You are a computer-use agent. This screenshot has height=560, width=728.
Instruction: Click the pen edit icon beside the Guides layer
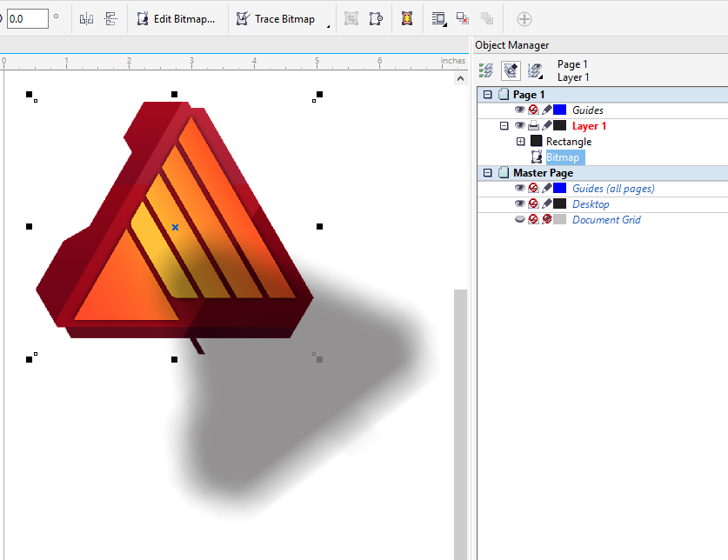click(546, 110)
